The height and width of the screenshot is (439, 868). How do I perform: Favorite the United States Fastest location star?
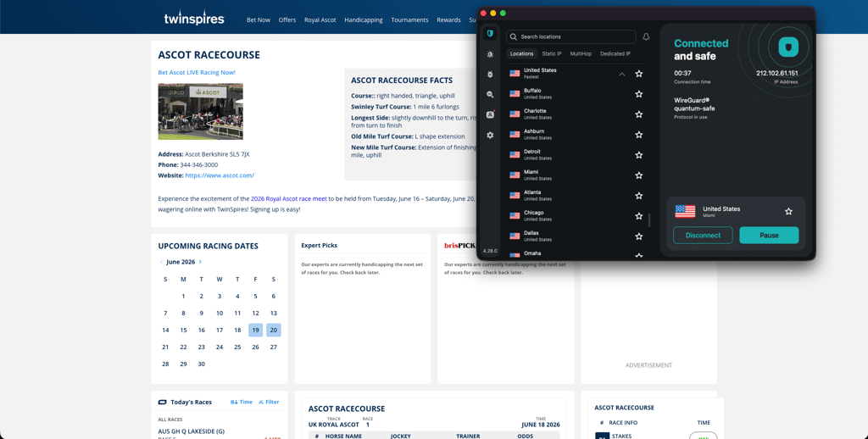(639, 74)
